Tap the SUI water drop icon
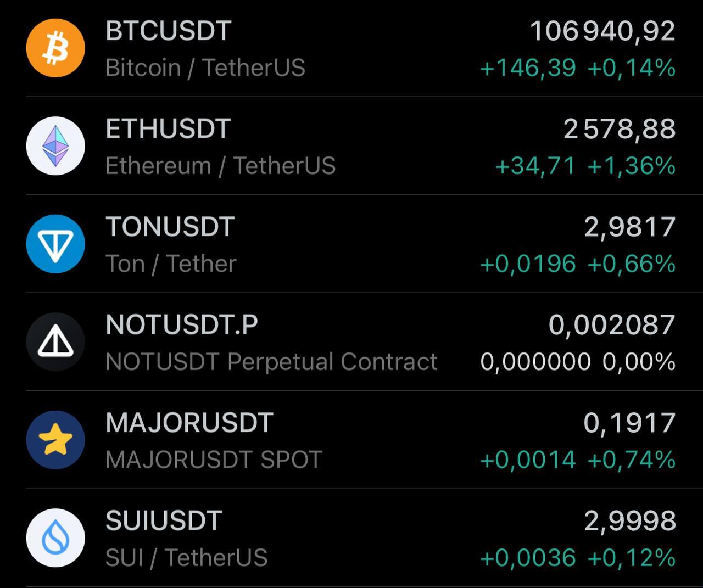 pyautogui.click(x=55, y=538)
